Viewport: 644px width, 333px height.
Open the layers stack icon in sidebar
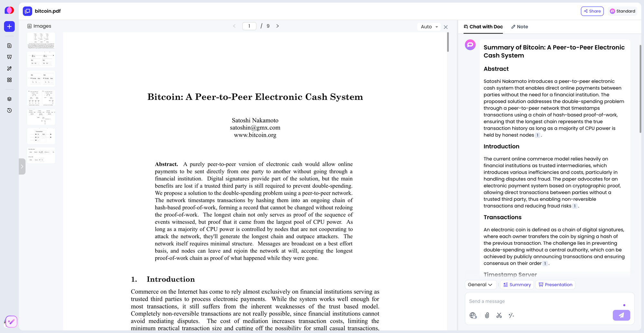tap(9, 99)
